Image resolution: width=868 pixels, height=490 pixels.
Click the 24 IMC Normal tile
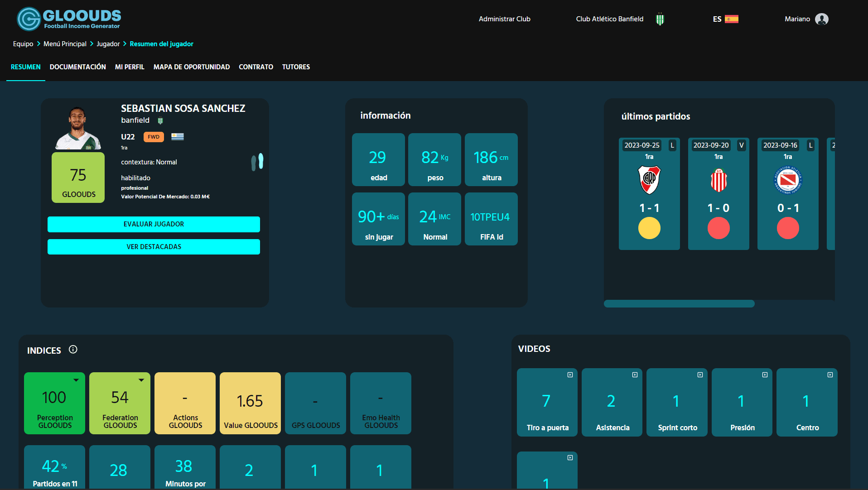pyautogui.click(x=434, y=219)
